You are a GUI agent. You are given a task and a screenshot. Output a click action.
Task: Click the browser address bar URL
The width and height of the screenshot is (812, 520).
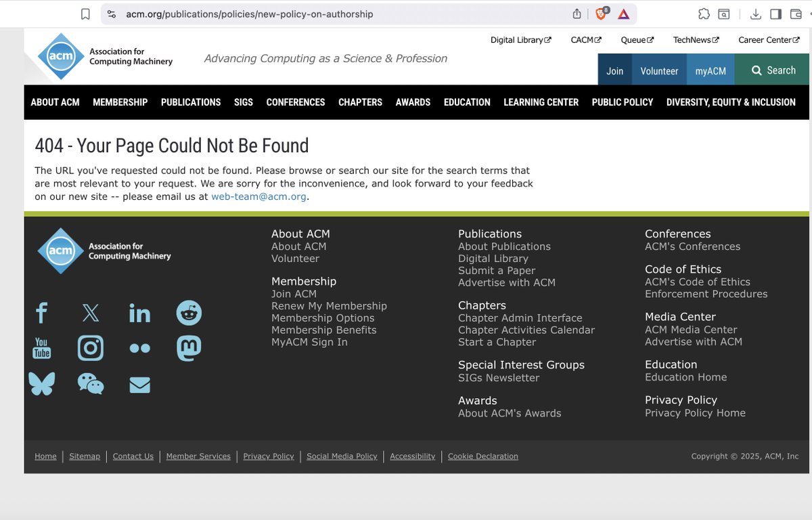coord(250,14)
